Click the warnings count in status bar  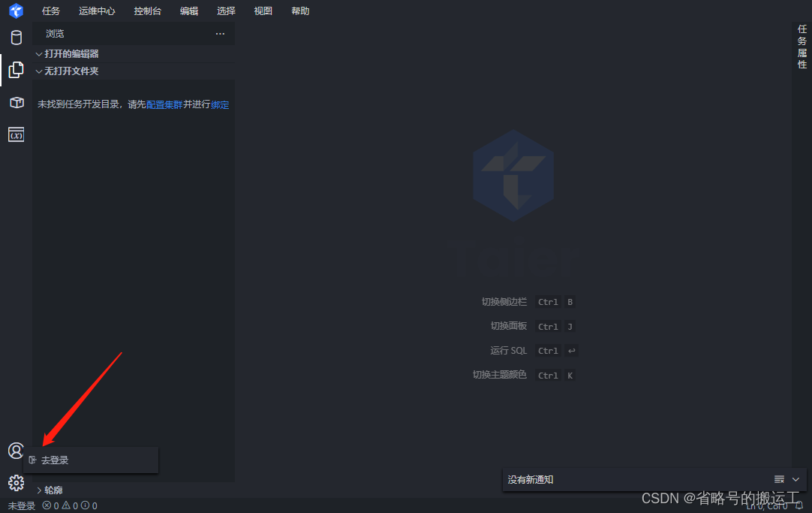tap(70, 505)
